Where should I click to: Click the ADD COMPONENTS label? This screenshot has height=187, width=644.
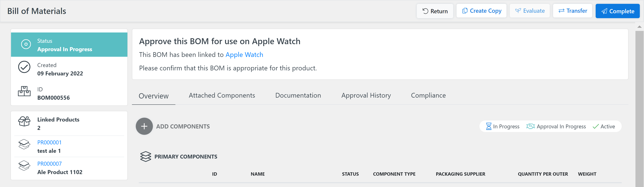(183, 126)
